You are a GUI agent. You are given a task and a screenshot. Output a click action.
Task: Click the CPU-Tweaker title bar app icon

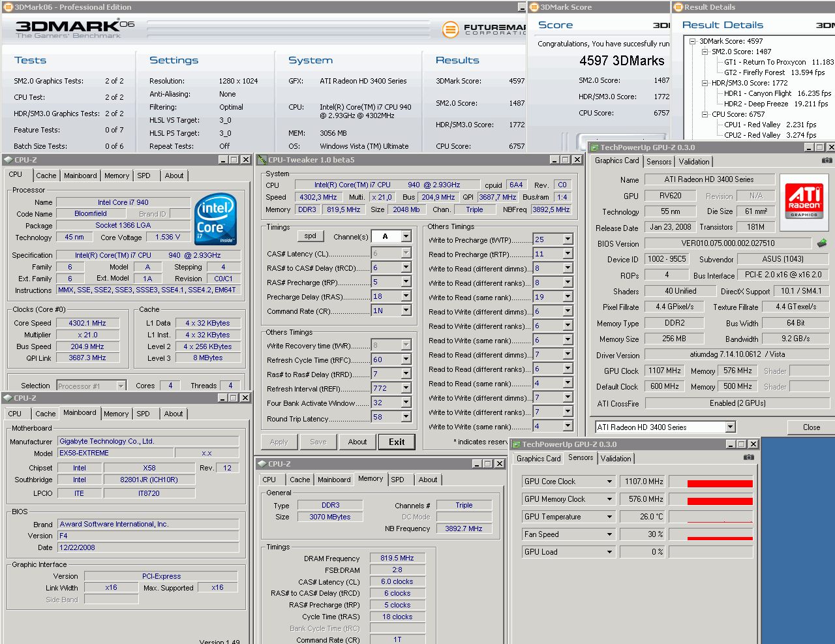(262, 160)
